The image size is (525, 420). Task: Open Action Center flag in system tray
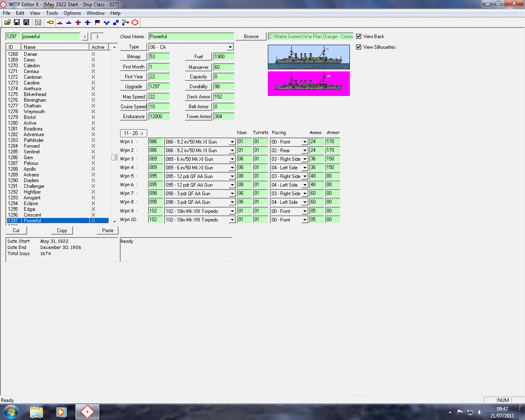pyautogui.click(x=460, y=412)
